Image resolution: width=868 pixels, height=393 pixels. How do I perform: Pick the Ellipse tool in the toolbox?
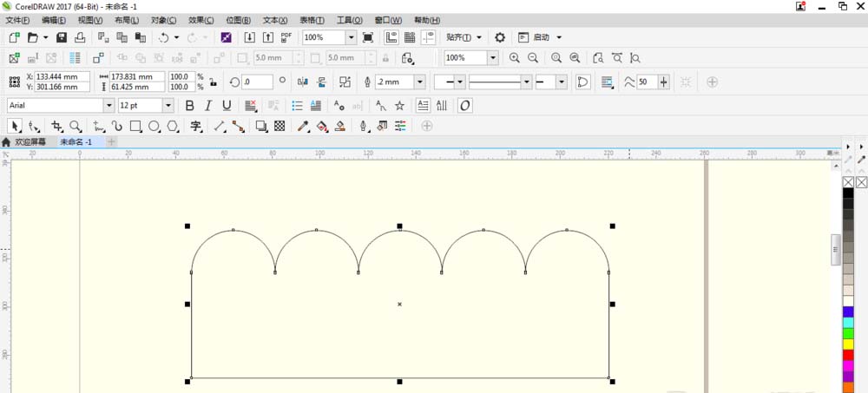pos(154,126)
